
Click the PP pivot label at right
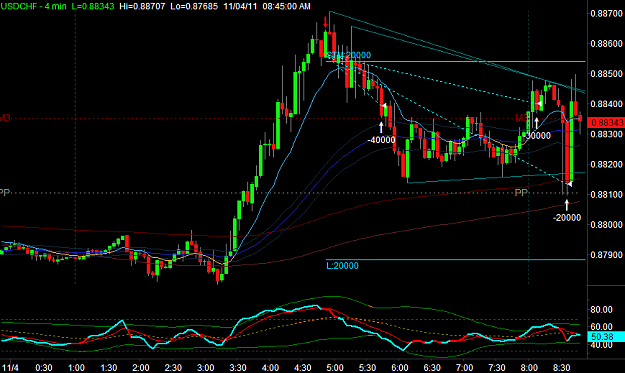pos(521,193)
